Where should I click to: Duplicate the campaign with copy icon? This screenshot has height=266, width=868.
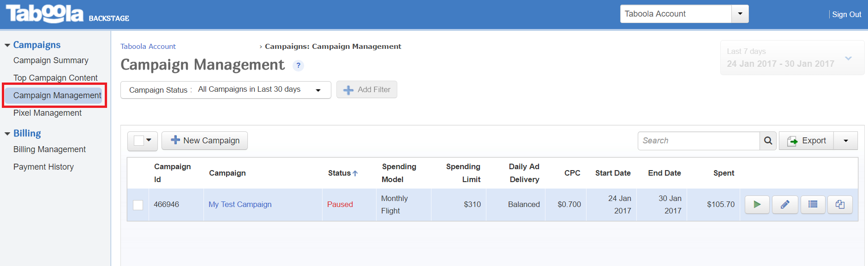click(x=840, y=204)
